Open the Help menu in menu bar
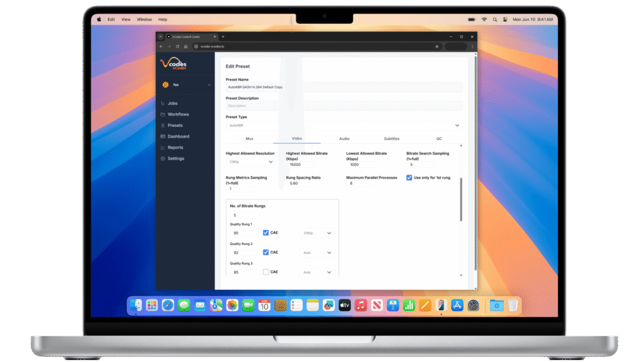Image resolution: width=644 pixels, height=362 pixels. 163,19
